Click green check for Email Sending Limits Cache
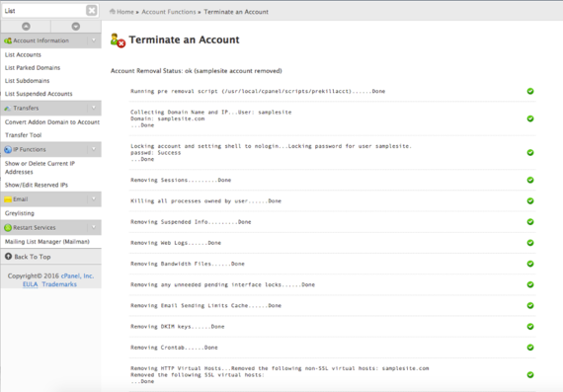The image size is (563, 392). (530, 305)
